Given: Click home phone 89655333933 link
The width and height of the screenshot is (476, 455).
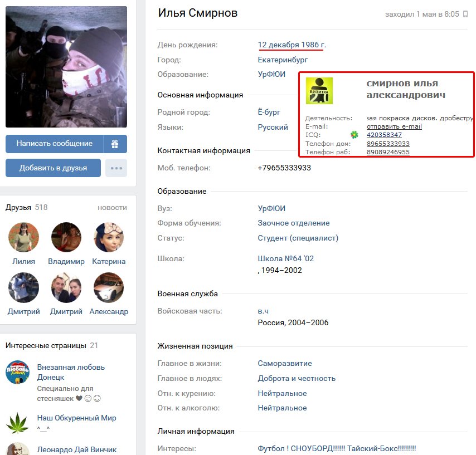Looking at the screenshot, I should 388,144.
